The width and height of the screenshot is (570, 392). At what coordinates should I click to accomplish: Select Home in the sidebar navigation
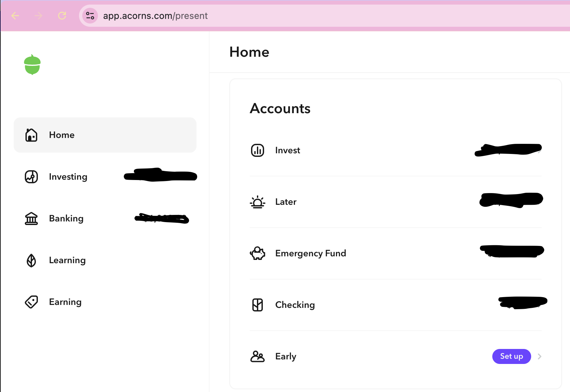click(62, 135)
